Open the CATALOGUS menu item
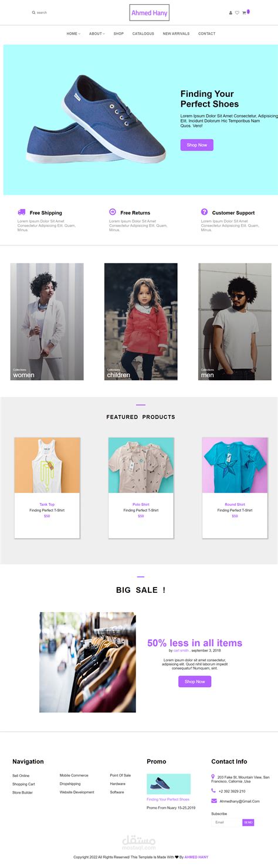The image size is (278, 868). tap(143, 34)
